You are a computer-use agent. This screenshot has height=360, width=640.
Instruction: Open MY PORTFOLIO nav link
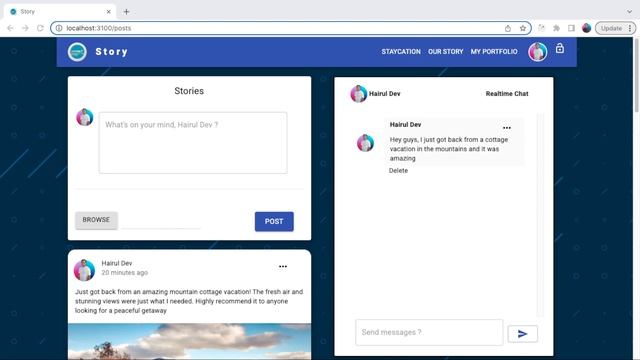click(x=494, y=52)
